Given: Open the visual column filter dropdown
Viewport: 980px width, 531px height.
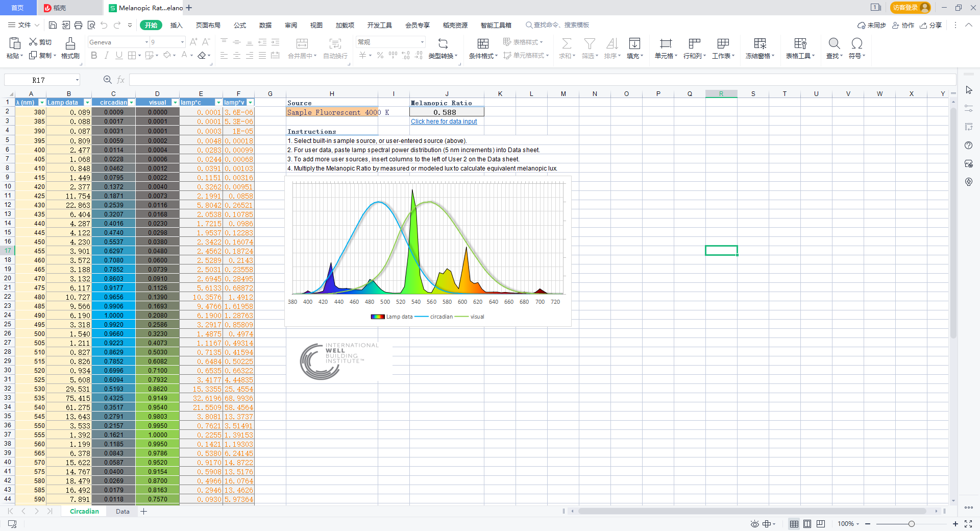Looking at the screenshot, I should tap(175, 103).
